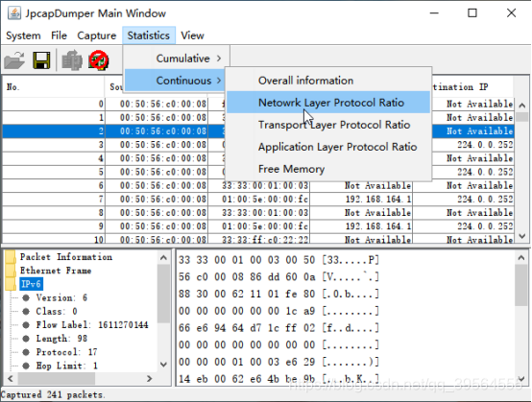
Task: Click Captured 241 packets status text
Action: coord(53,395)
